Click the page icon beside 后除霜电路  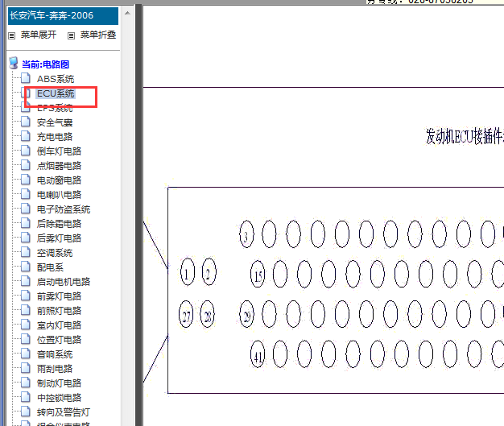pyautogui.click(x=26, y=223)
